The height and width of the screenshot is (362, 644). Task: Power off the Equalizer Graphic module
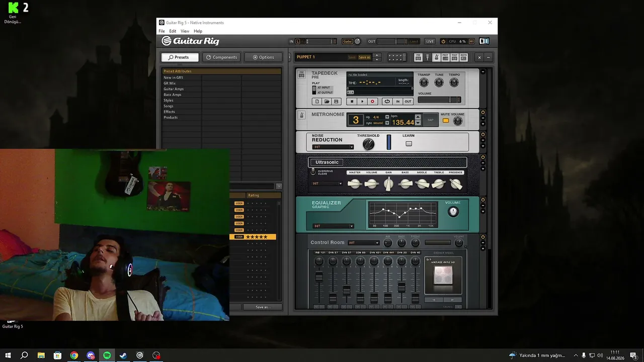pyautogui.click(x=483, y=200)
